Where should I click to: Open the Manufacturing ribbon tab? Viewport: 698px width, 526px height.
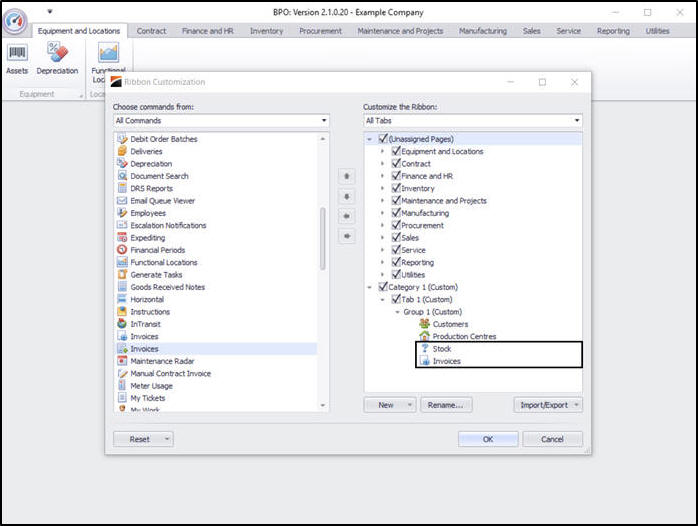click(483, 31)
